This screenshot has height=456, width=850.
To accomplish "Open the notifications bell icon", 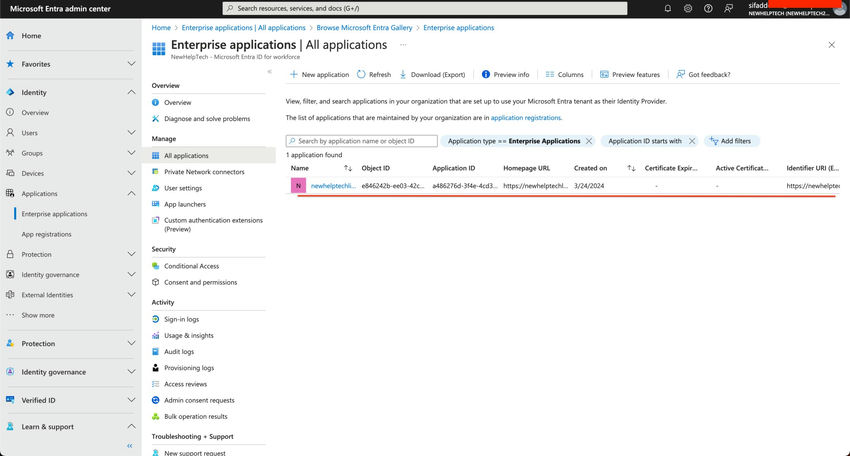I will (x=667, y=8).
